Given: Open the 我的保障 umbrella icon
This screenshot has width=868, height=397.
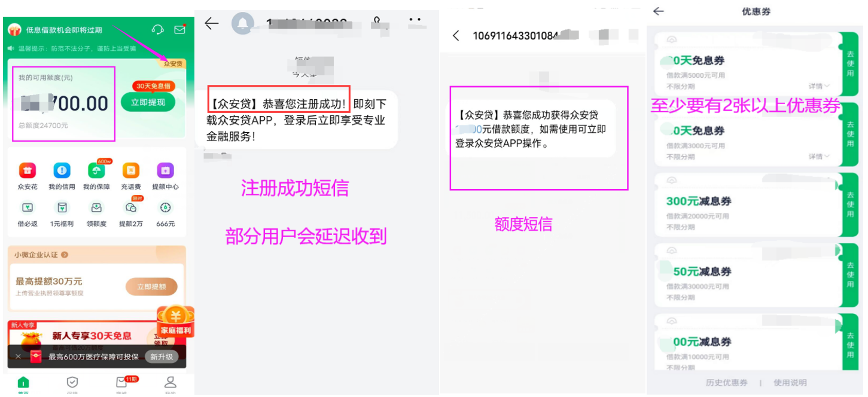Looking at the screenshot, I should 96,170.
